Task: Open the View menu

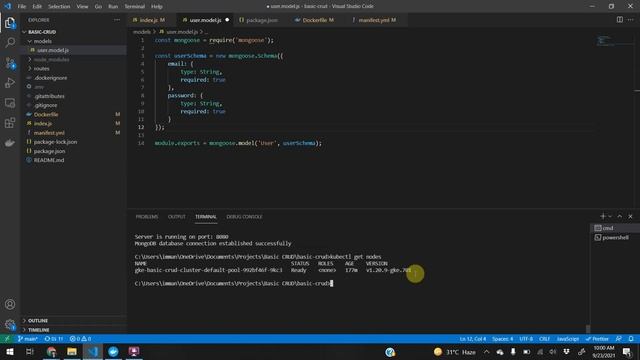Action: tap(82, 7)
